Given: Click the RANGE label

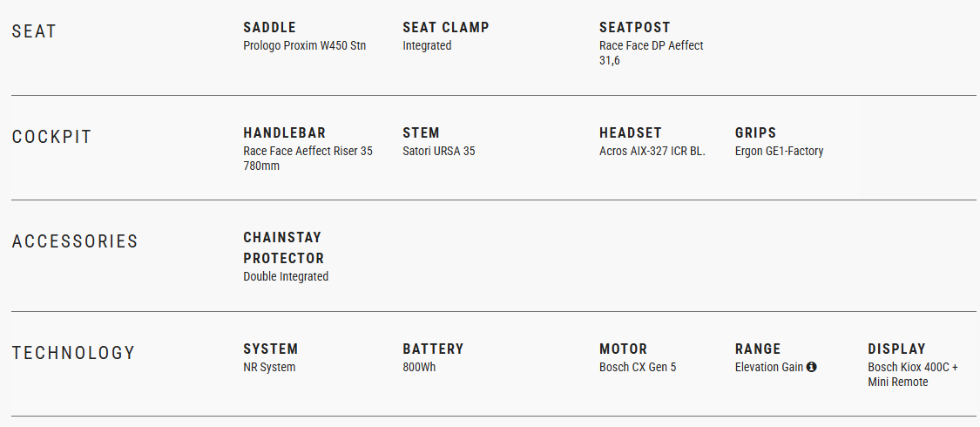Looking at the screenshot, I should click(x=758, y=349).
